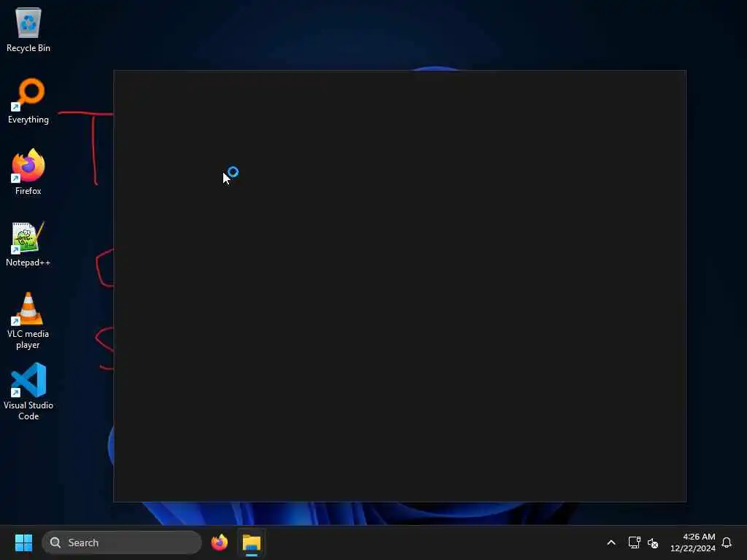Open the notifications bell icon

pyautogui.click(x=727, y=542)
